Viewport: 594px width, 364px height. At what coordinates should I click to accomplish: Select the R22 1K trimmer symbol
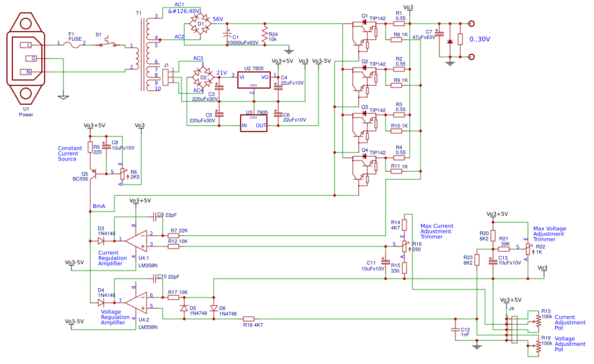528,248
